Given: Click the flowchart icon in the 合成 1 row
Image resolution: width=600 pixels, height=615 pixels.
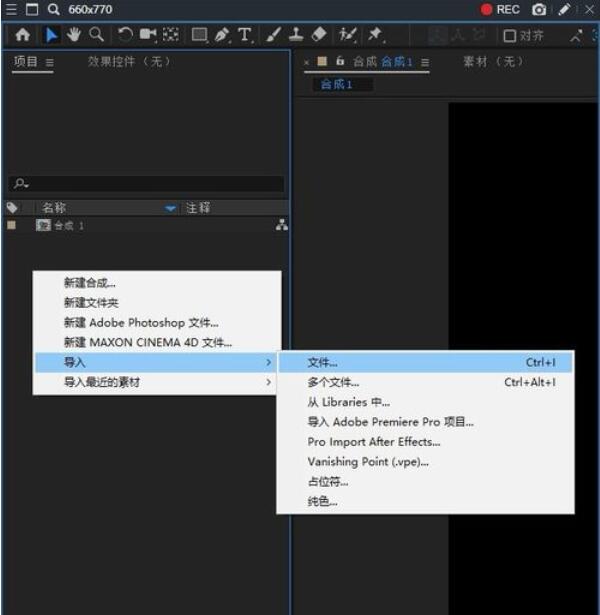Looking at the screenshot, I should tap(282, 225).
